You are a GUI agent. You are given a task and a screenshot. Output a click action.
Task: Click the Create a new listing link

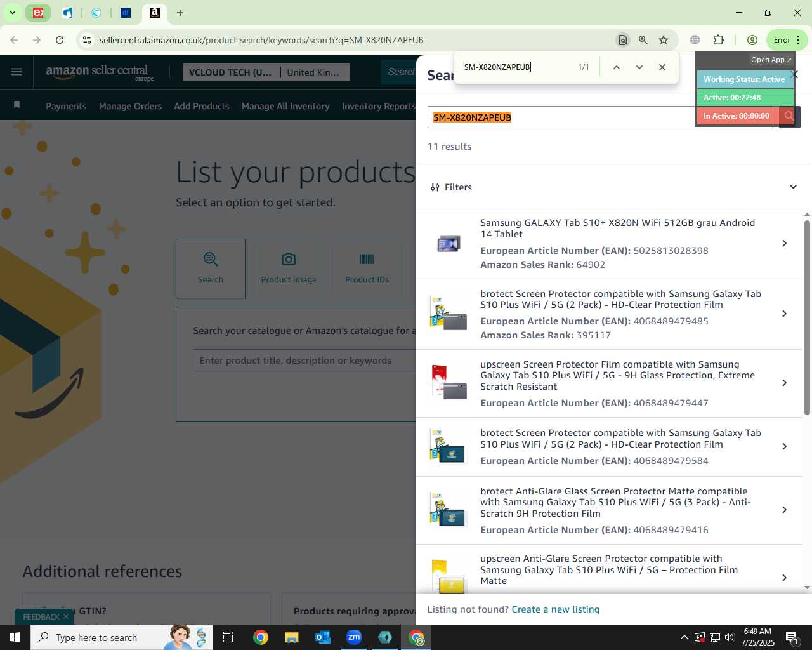tap(555, 609)
